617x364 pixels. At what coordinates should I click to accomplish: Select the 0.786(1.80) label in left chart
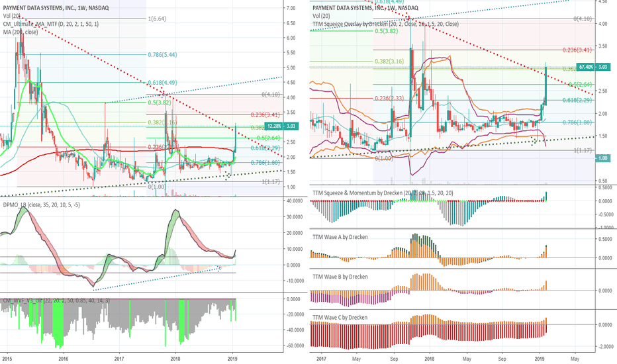click(265, 163)
